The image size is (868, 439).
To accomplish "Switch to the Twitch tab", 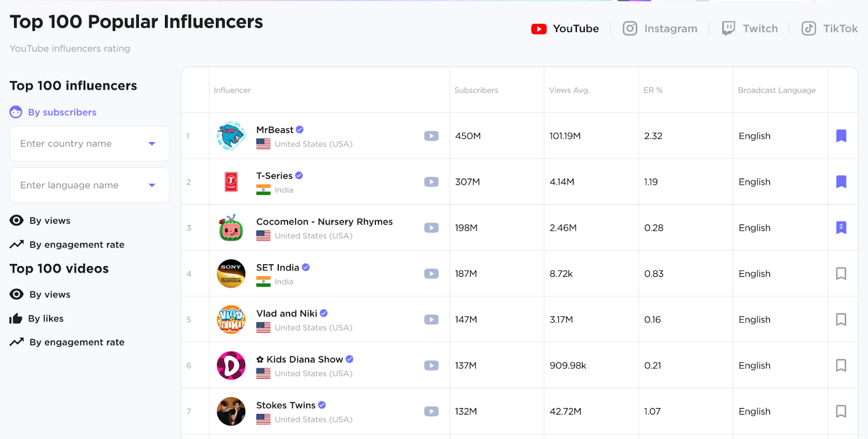I will (x=750, y=29).
